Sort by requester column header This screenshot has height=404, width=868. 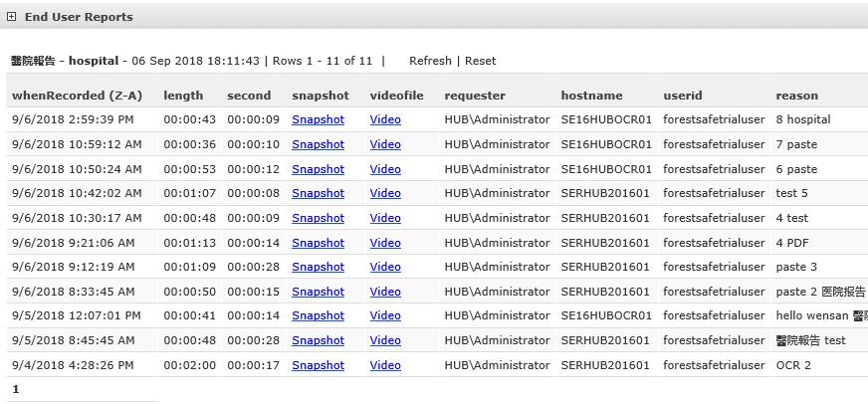point(475,96)
